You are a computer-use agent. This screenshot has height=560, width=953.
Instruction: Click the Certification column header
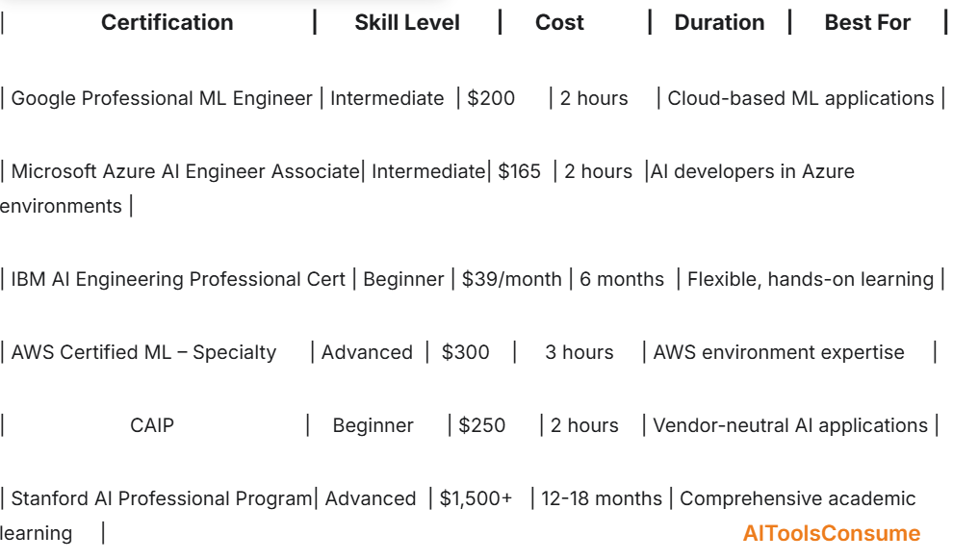[167, 22]
